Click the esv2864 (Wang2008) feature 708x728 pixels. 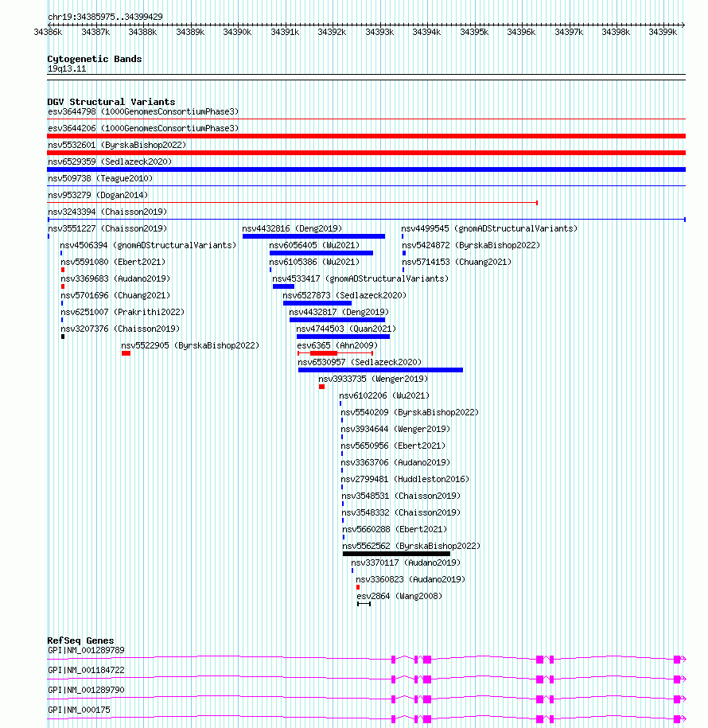[x=364, y=604]
